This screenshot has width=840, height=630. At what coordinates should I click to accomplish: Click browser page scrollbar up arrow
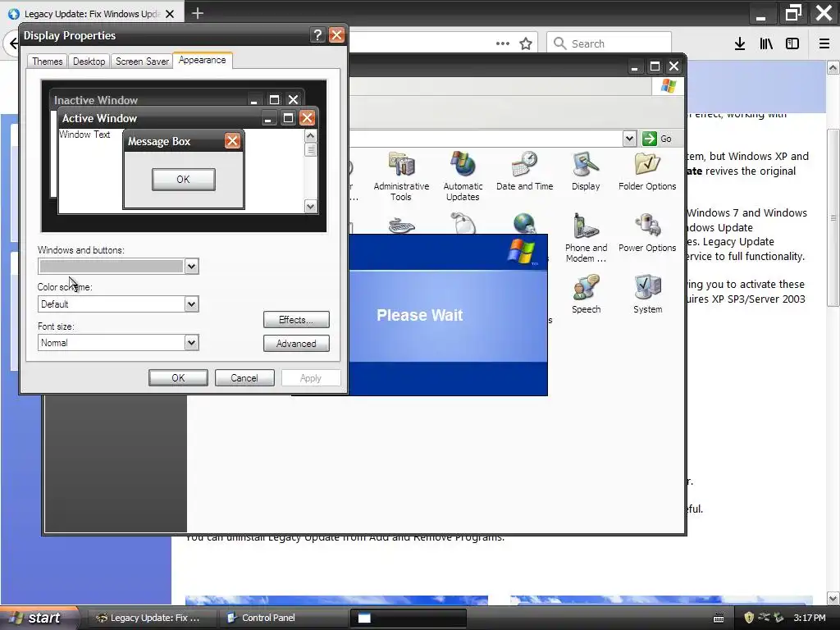(x=833, y=67)
